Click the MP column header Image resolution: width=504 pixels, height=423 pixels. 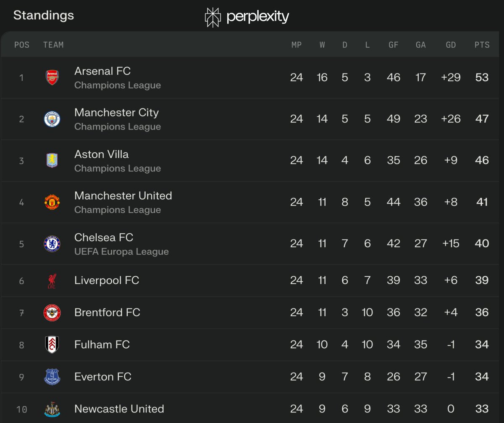tap(297, 45)
